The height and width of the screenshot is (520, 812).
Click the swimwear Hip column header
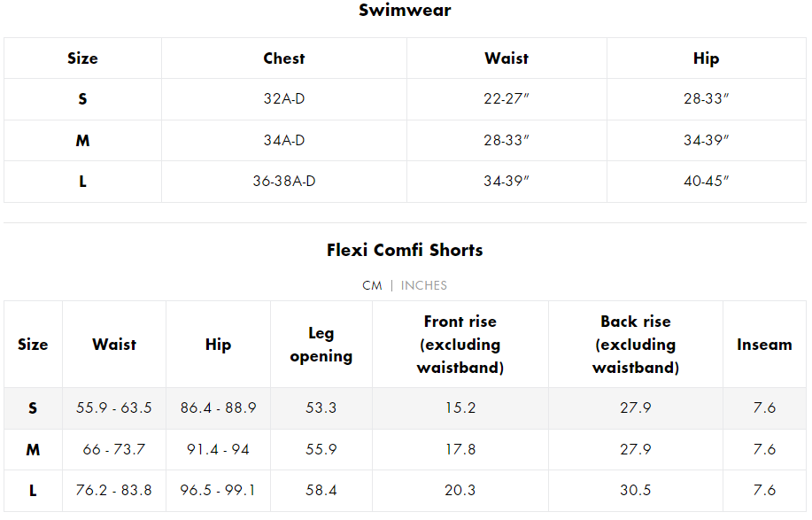707,58
